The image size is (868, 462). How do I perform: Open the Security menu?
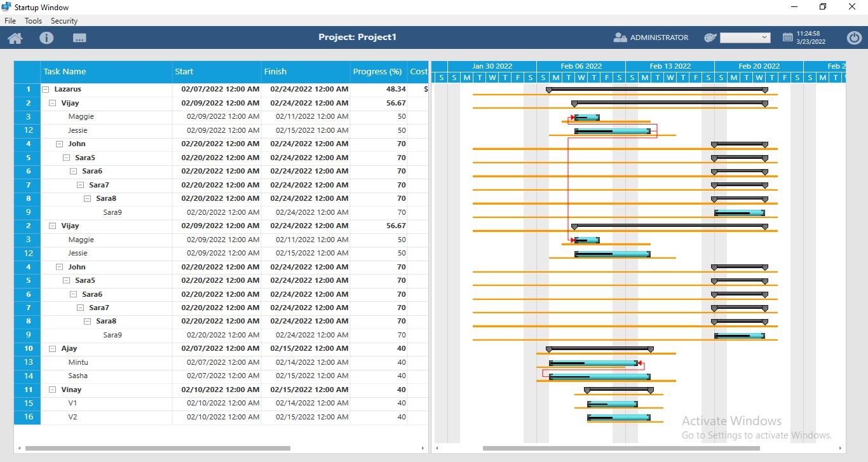click(x=64, y=21)
